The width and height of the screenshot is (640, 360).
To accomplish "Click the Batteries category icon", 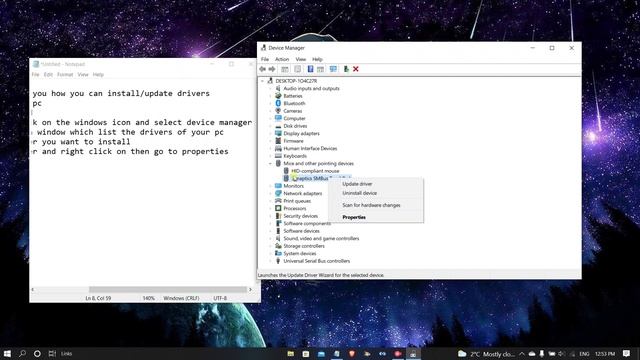I will click(x=278, y=96).
